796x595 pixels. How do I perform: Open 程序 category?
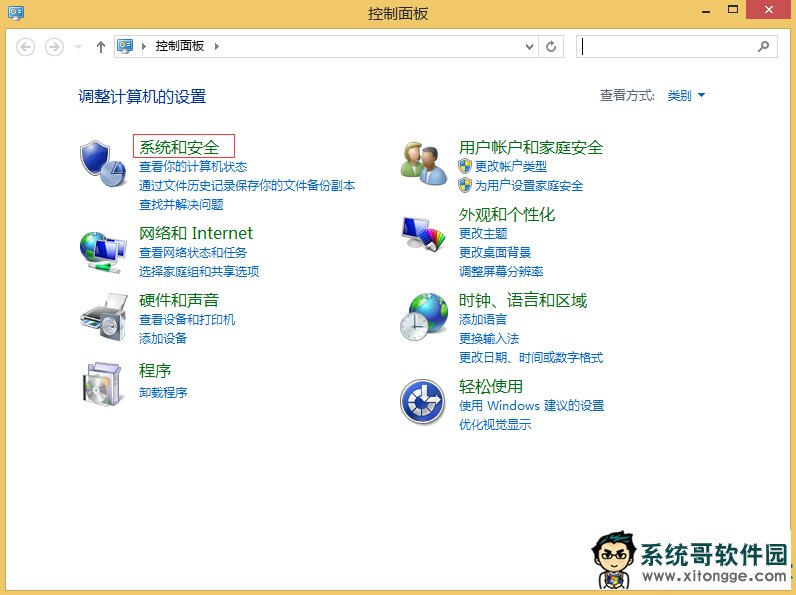155,370
